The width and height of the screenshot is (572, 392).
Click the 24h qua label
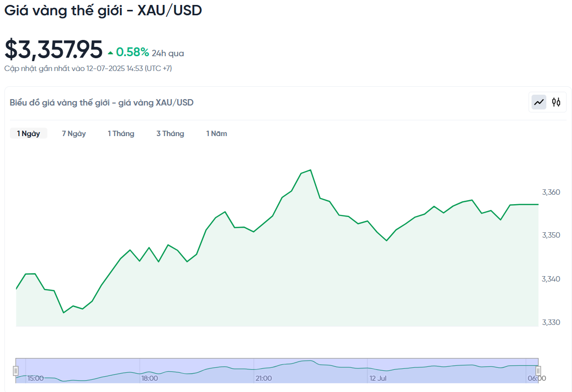168,54
